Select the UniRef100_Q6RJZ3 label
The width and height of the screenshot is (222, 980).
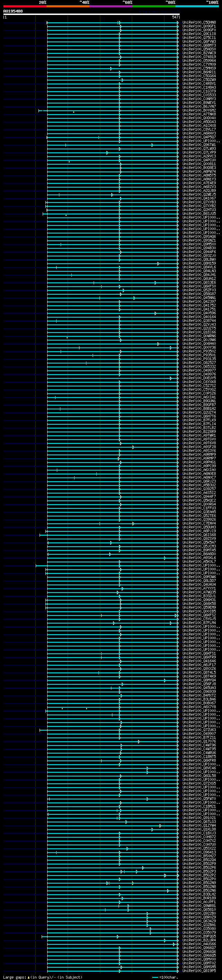pos(199,481)
